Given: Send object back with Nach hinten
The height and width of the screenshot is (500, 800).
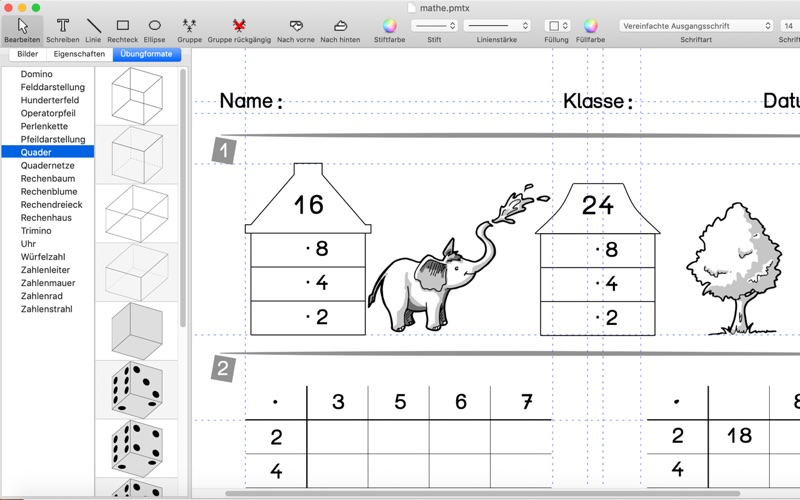Looking at the screenshot, I should [x=340, y=30].
